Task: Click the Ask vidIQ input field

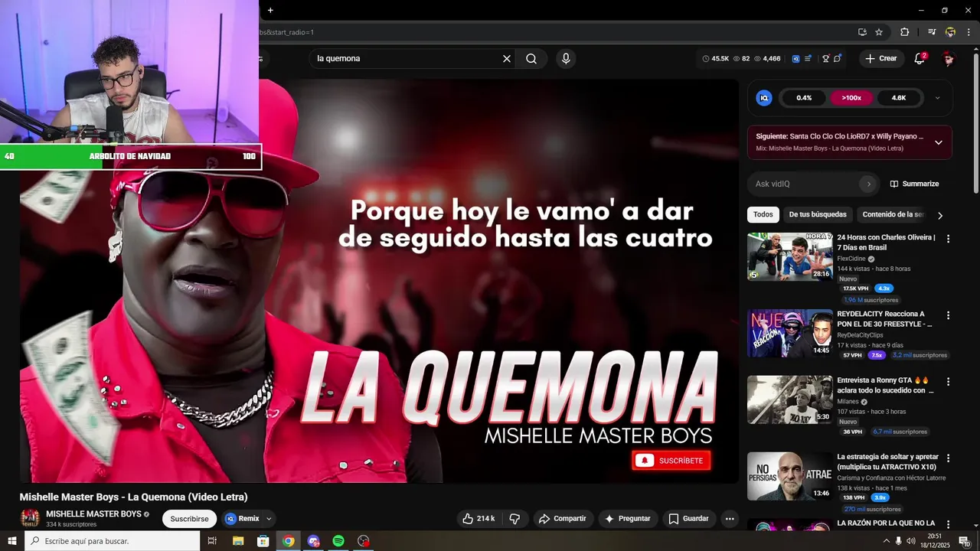Action: tap(805, 184)
